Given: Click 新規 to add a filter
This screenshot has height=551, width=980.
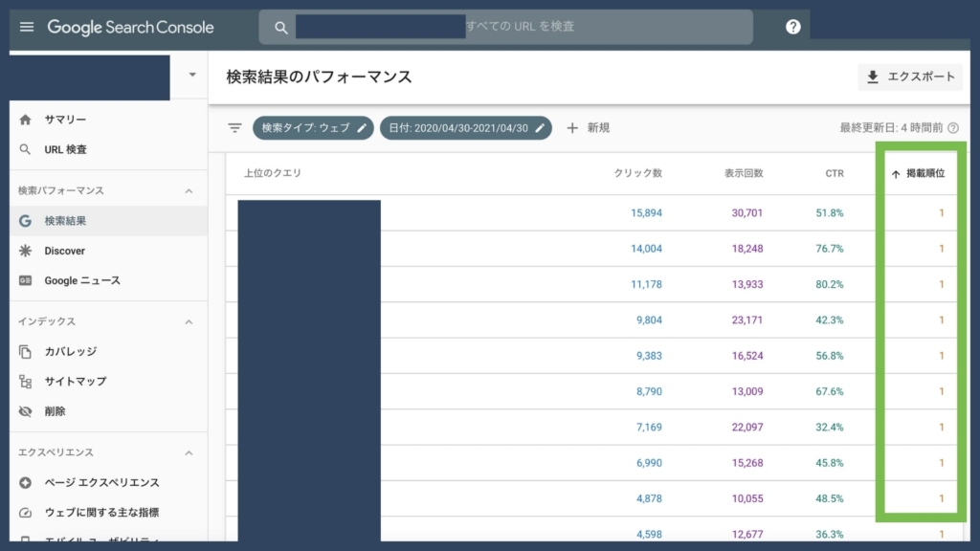Looking at the screenshot, I should coord(588,128).
